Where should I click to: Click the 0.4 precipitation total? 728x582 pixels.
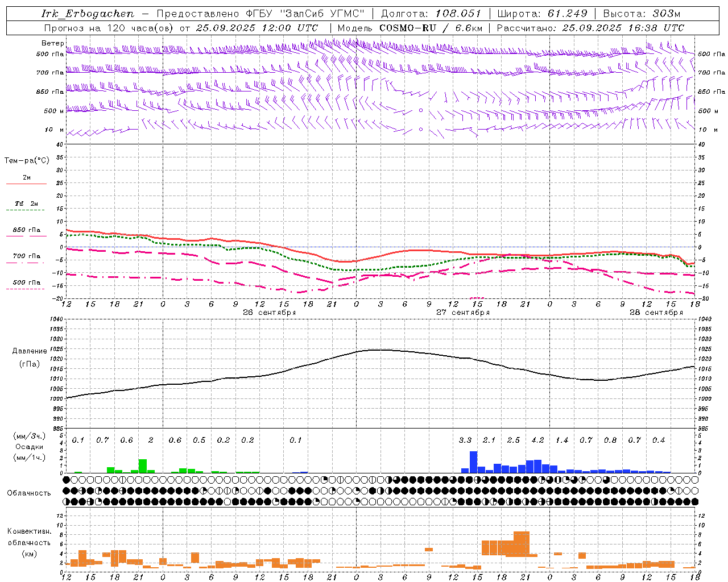coord(659,440)
